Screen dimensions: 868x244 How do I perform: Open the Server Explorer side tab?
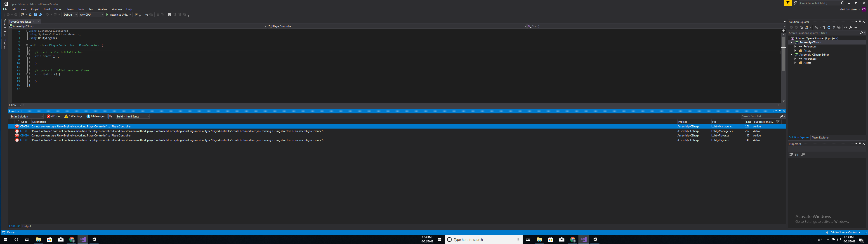click(x=4, y=28)
